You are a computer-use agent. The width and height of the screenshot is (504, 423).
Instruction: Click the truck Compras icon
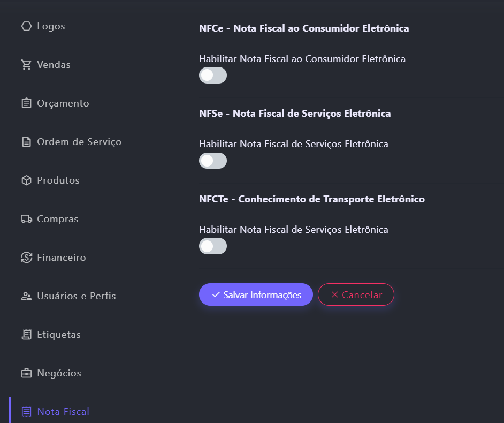(26, 219)
